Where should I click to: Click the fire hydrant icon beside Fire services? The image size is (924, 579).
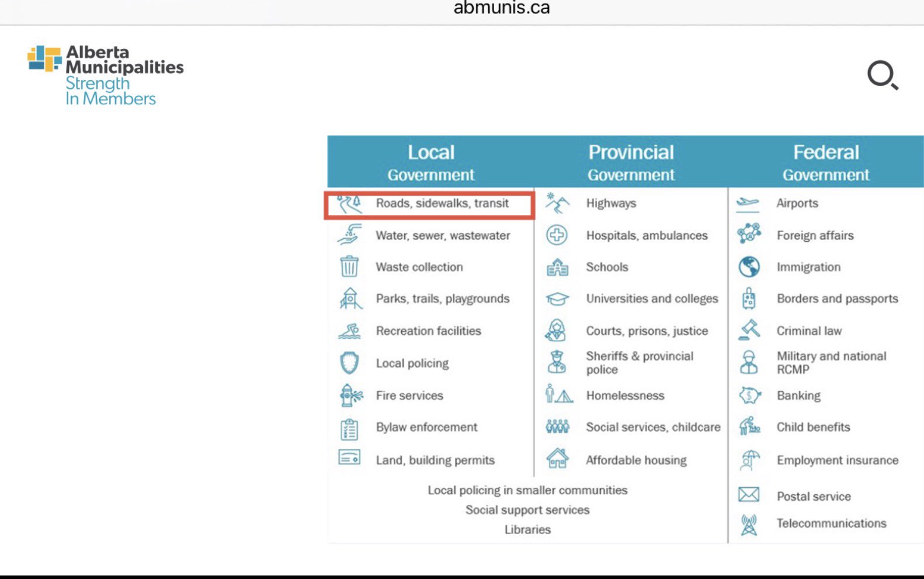pos(350,396)
